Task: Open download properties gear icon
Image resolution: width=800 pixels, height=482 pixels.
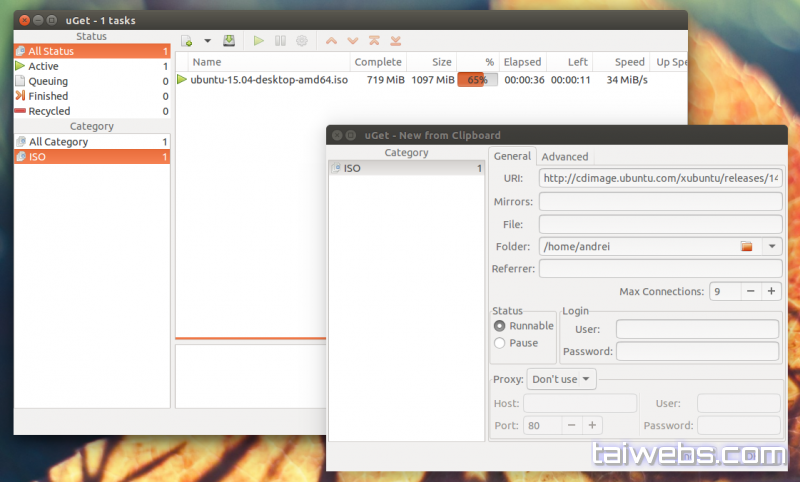Action: [301, 41]
